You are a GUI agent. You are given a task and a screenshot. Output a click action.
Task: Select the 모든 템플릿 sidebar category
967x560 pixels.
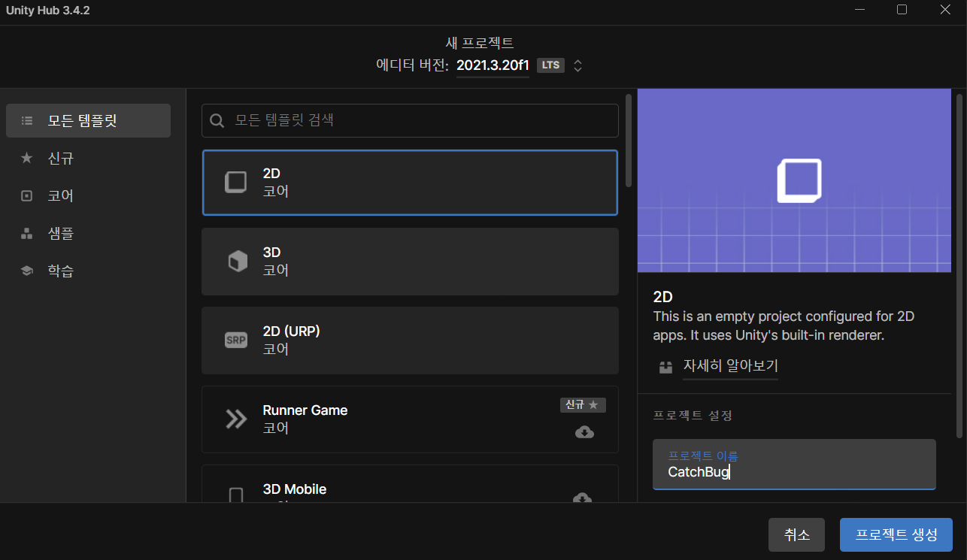click(88, 120)
